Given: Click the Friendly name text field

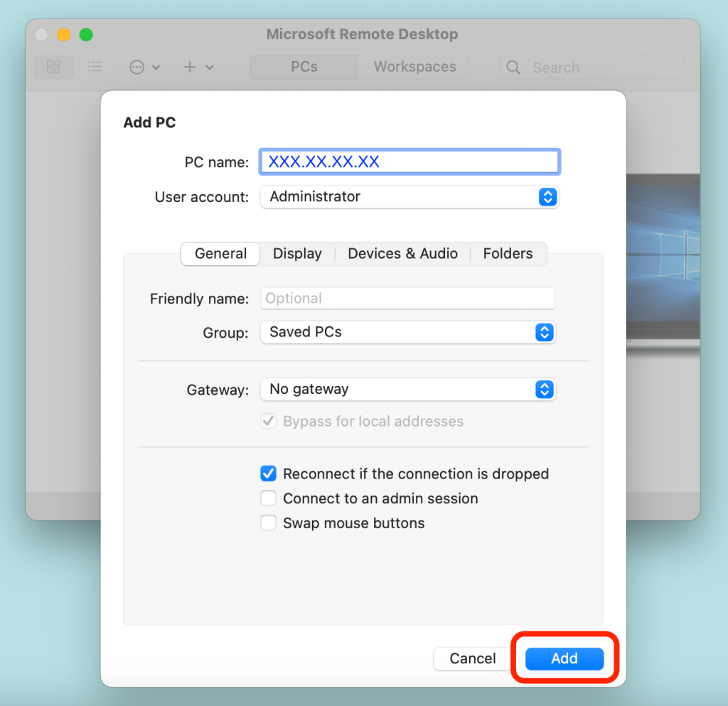Looking at the screenshot, I should click(407, 299).
